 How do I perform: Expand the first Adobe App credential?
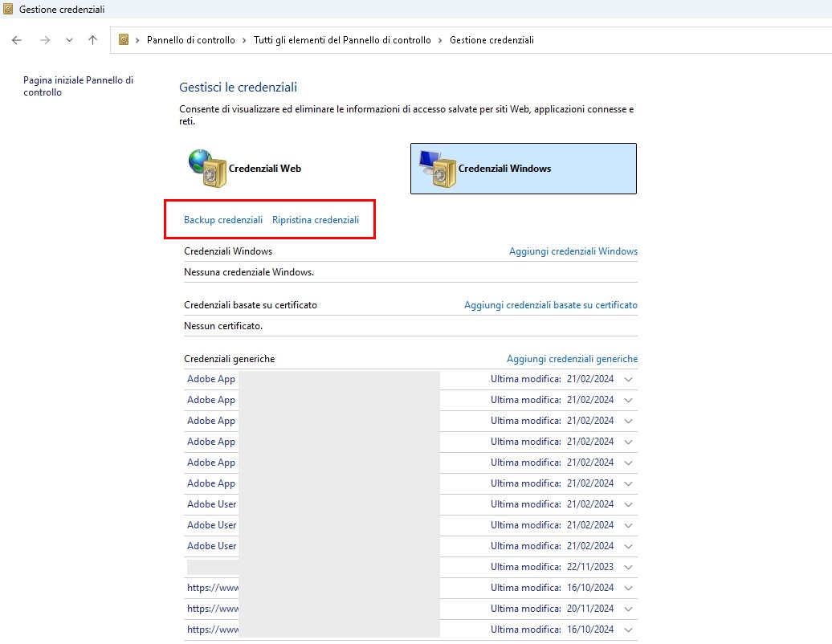point(628,379)
